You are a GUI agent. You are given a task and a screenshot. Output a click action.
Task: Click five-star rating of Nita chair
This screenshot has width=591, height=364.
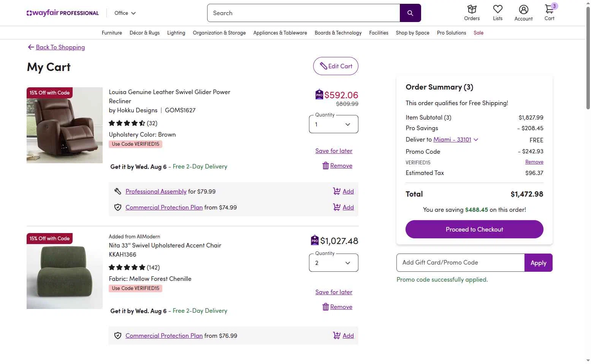tap(127, 267)
